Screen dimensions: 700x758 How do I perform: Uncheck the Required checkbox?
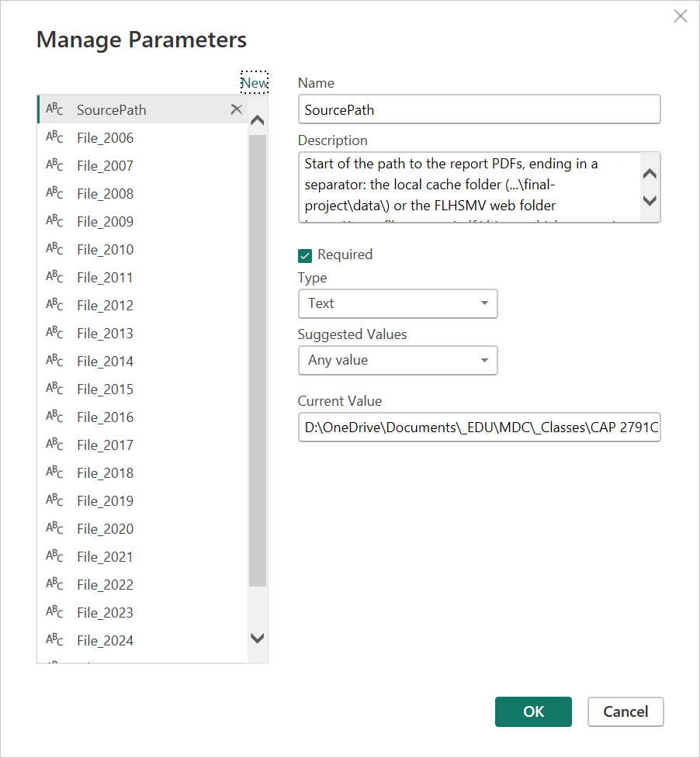coord(305,256)
